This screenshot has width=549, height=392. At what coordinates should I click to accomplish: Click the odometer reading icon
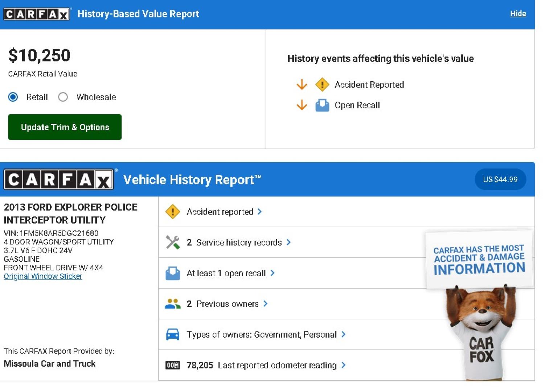[172, 365]
